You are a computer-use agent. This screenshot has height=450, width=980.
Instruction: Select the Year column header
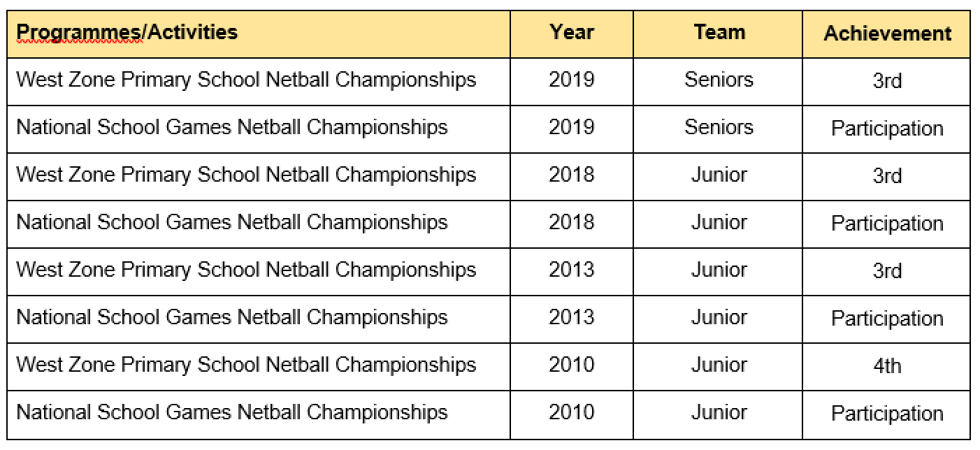tap(572, 34)
